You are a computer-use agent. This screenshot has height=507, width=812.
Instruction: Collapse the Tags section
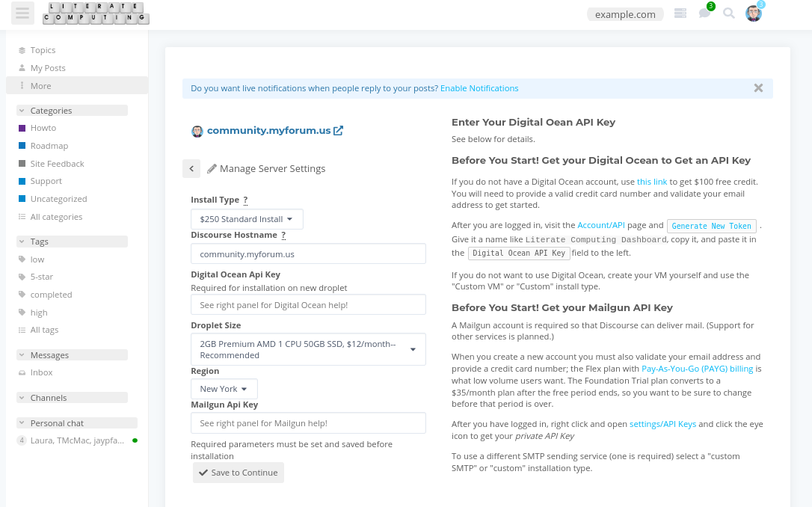(x=72, y=242)
